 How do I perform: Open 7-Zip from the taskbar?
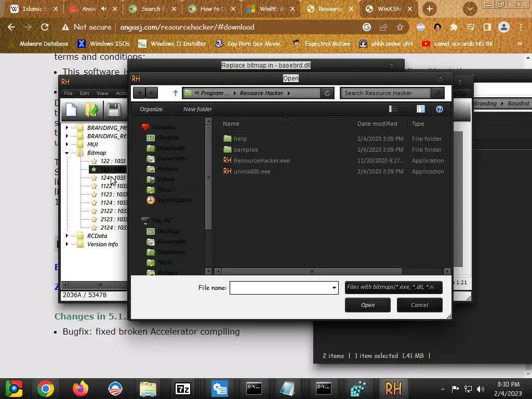click(x=183, y=389)
